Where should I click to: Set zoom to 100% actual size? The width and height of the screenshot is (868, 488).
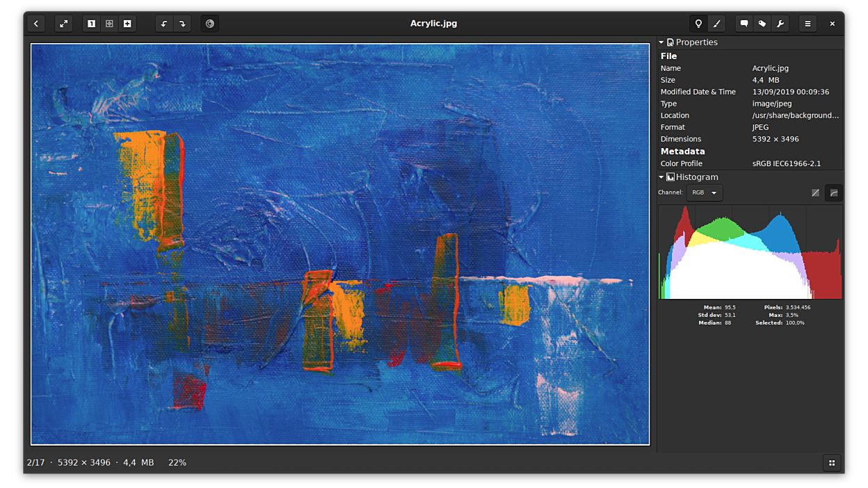point(91,24)
